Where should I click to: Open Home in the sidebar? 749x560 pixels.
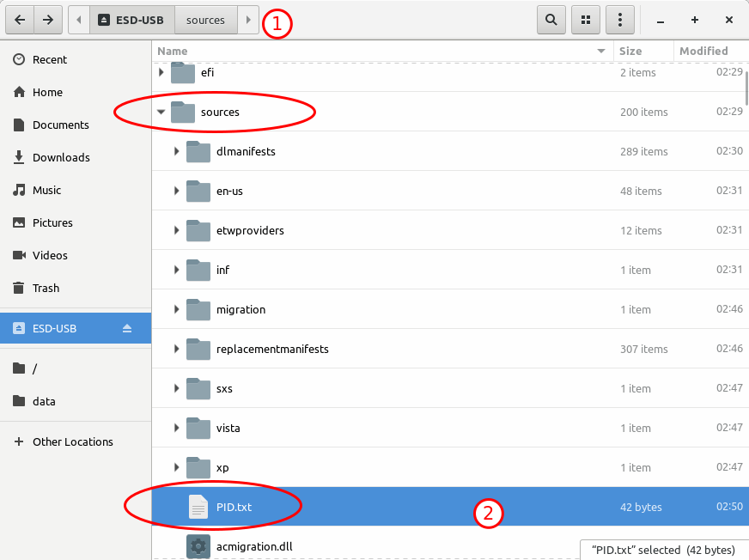point(76,92)
